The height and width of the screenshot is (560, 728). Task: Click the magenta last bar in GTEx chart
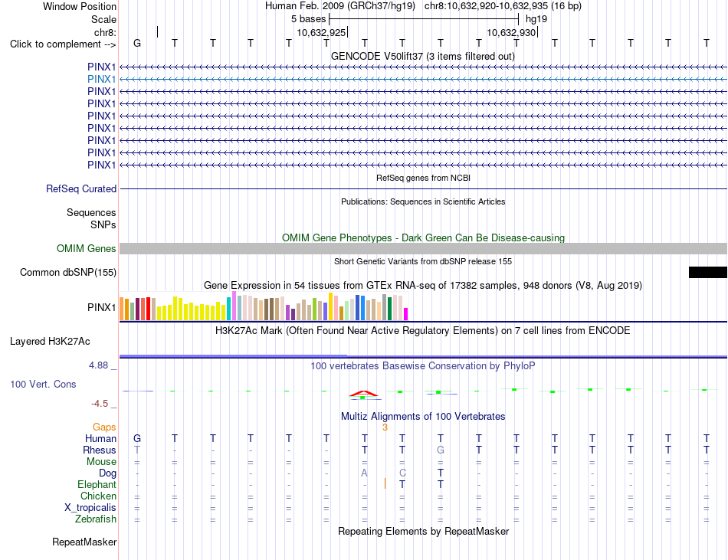click(406, 314)
